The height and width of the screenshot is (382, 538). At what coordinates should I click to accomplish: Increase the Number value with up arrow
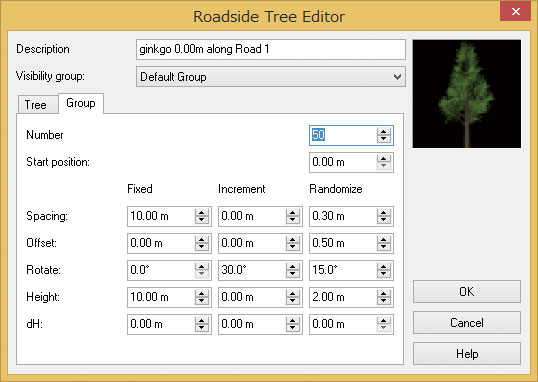[384, 131]
